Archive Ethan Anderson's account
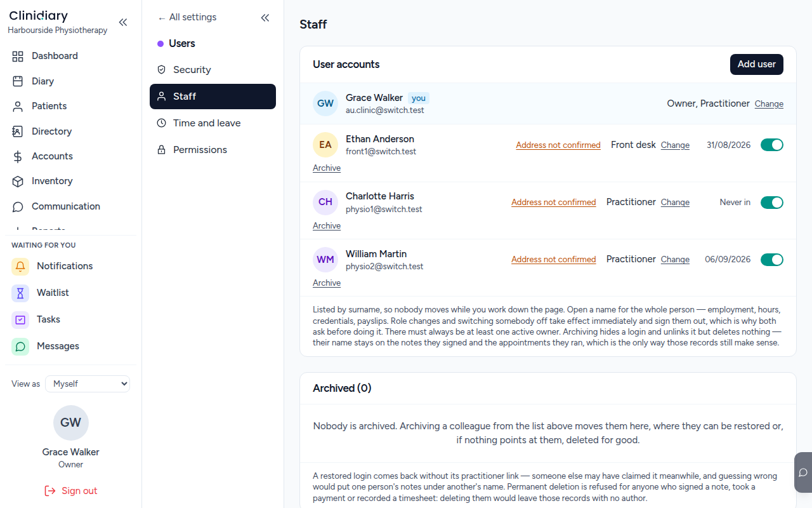Image resolution: width=812 pixels, height=508 pixels. (x=327, y=168)
